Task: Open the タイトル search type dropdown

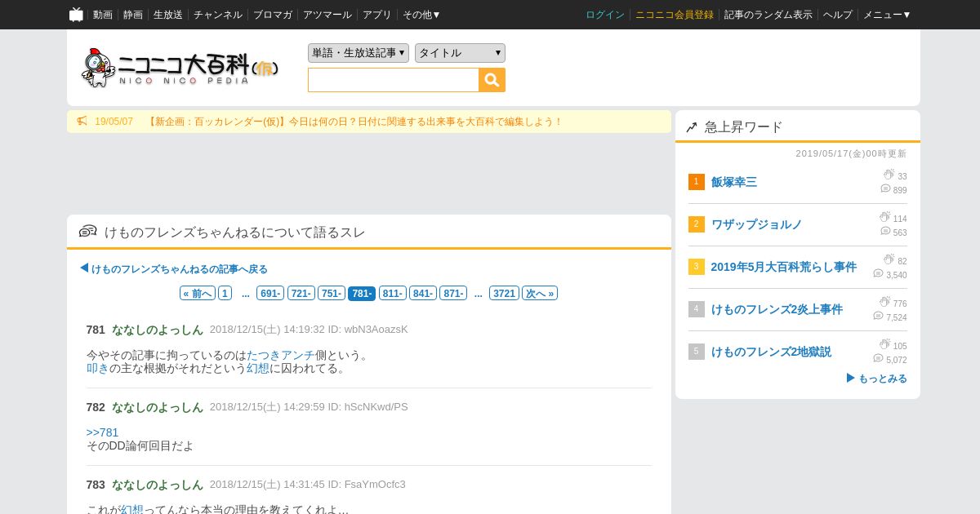Action: point(460,53)
